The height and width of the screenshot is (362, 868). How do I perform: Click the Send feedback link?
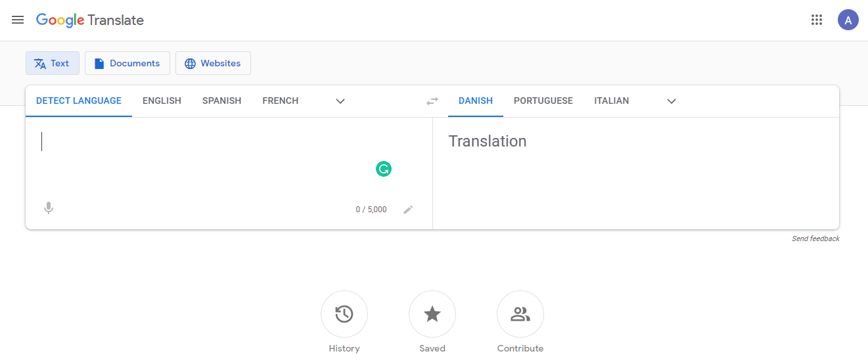tap(815, 238)
